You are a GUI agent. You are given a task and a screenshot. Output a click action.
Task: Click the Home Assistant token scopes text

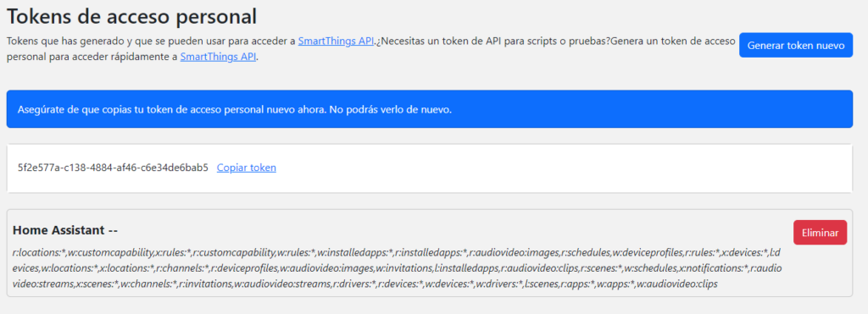(x=397, y=268)
